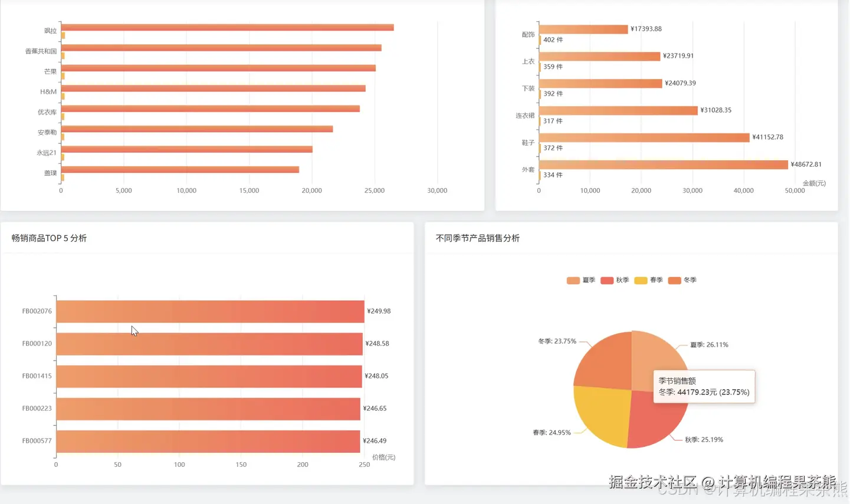Click the FB000223 product bar
This screenshot has width=850, height=504.
point(208,409)
